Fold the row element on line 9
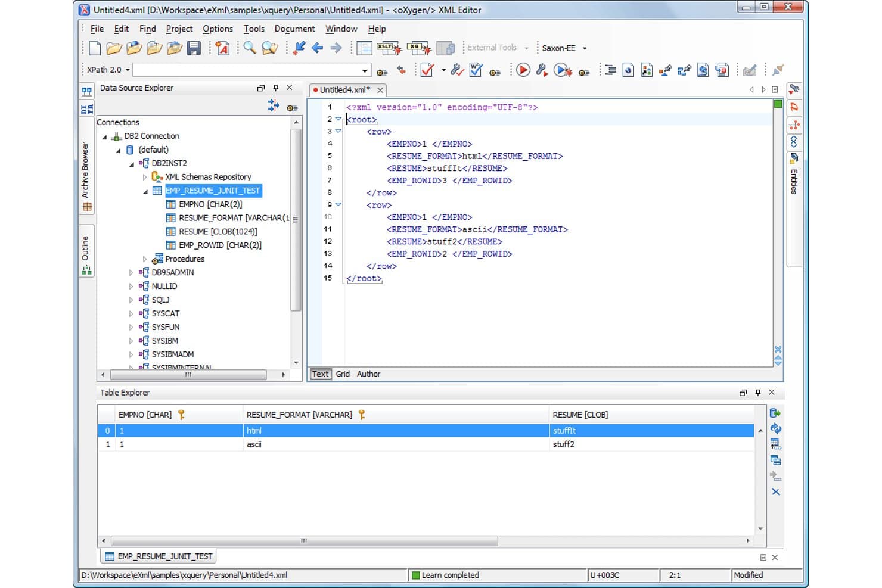Viewport: 882px width, 588px height. point(338,205)
